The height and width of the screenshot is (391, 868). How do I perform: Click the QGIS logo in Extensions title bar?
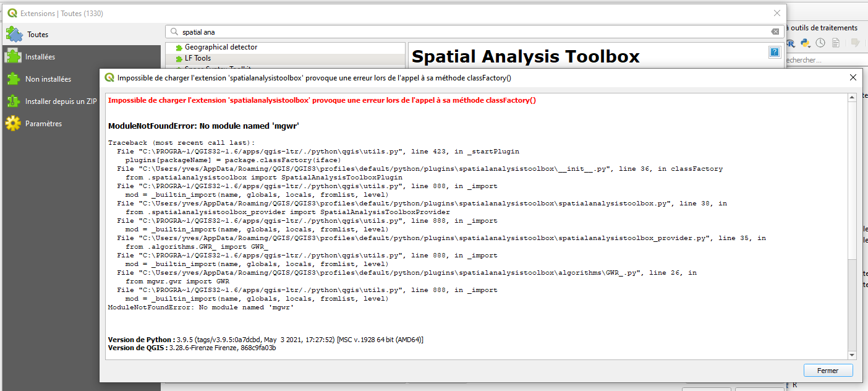point(12,13)
